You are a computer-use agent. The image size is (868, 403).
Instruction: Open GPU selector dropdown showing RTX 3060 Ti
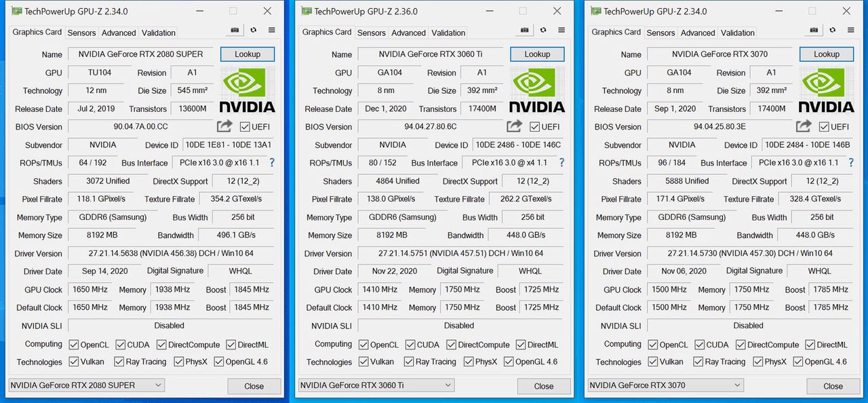pyautogui.click(x=376, y=385)
